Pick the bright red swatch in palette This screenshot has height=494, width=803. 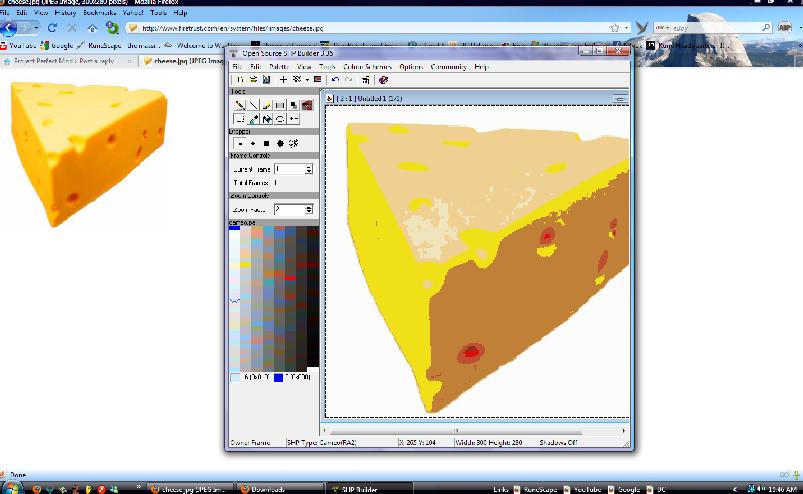289,277
